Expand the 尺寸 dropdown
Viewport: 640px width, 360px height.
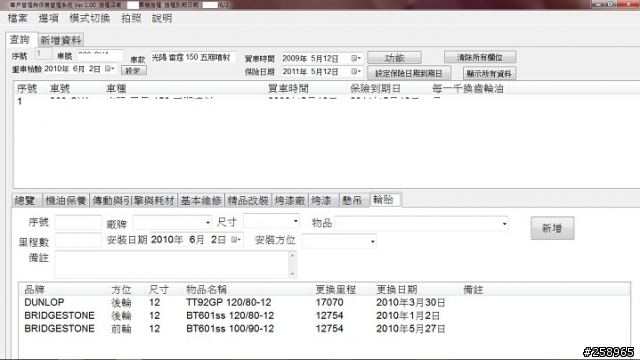point(295,221)
